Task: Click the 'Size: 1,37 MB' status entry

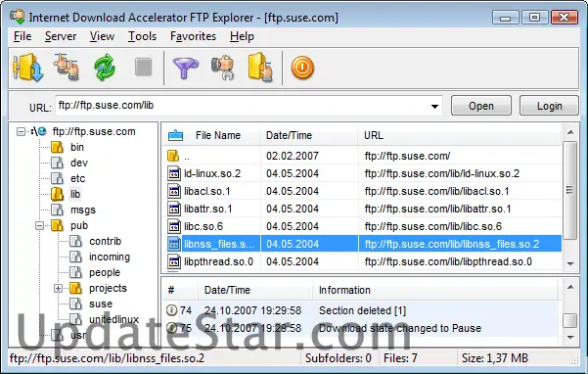Action: click(495, 358)
